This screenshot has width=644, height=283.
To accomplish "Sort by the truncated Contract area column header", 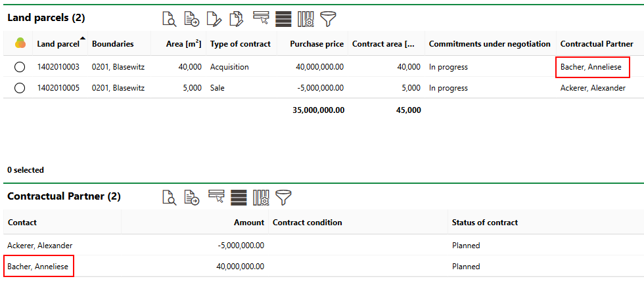I will (x=383, y=44).
